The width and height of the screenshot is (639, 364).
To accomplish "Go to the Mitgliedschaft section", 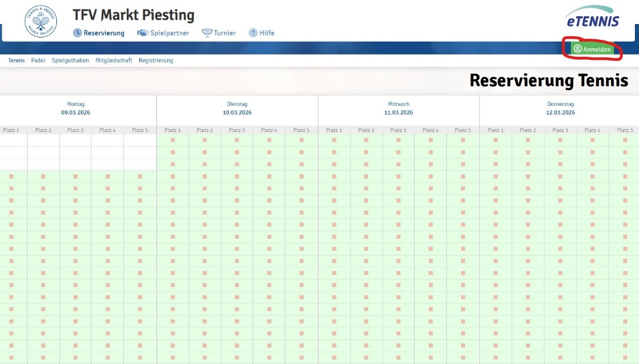I will [x=114, y=60].
